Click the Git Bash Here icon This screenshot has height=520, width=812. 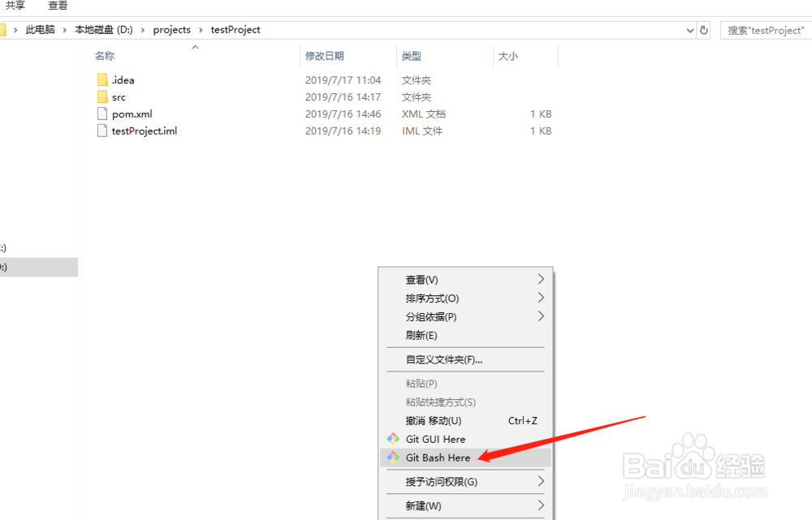[x=393, y=458]
